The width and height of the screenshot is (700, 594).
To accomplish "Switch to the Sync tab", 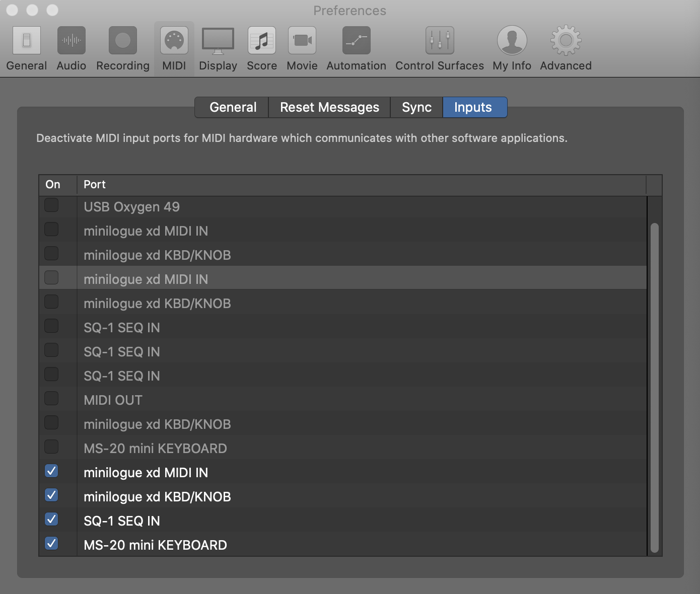I will [x=416, y=107].
